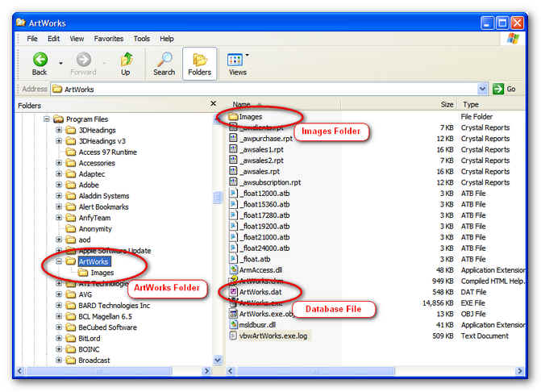
Task: Close the Folders pane
Action: click(214, 103)
